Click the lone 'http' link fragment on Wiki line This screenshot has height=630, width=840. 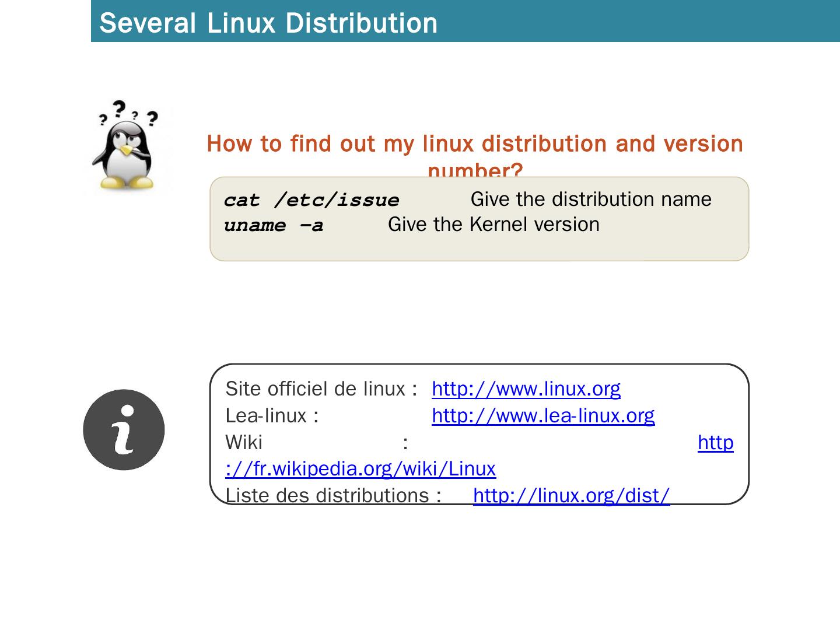tap(715, 442)
